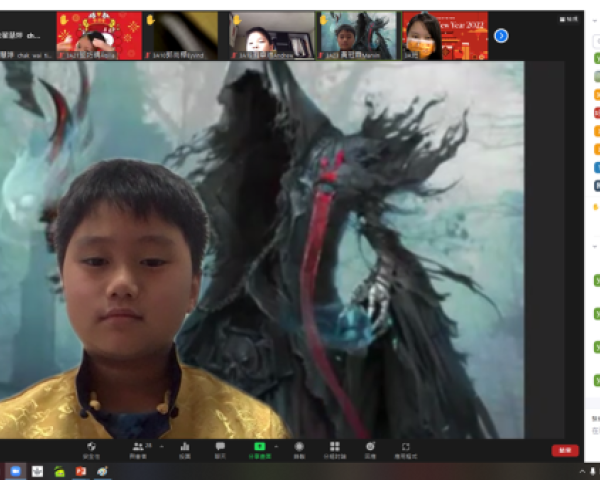600x480 pixels.
Task: Show hidden icons via system tray chevron
Action: click(582, 471)
